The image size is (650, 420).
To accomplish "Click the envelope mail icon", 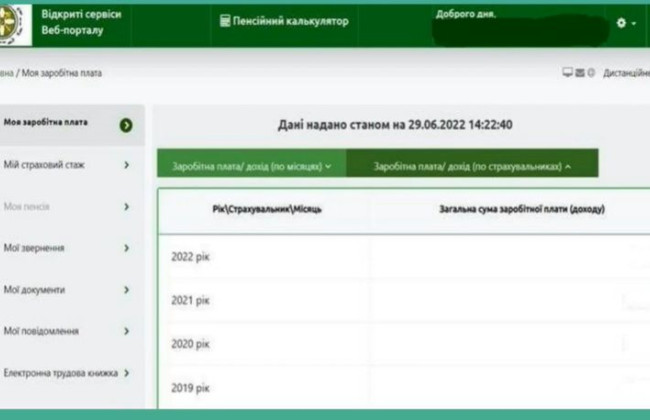I will point(580,73).
